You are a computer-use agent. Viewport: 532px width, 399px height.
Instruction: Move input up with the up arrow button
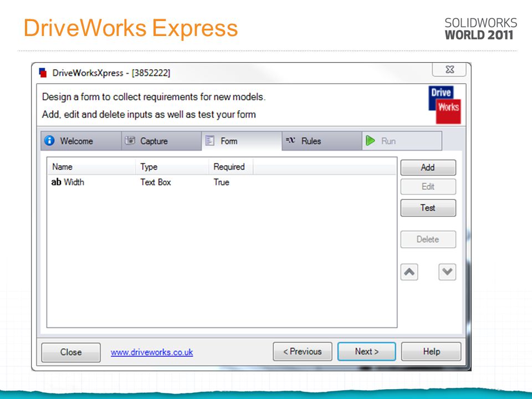point(409,272)
